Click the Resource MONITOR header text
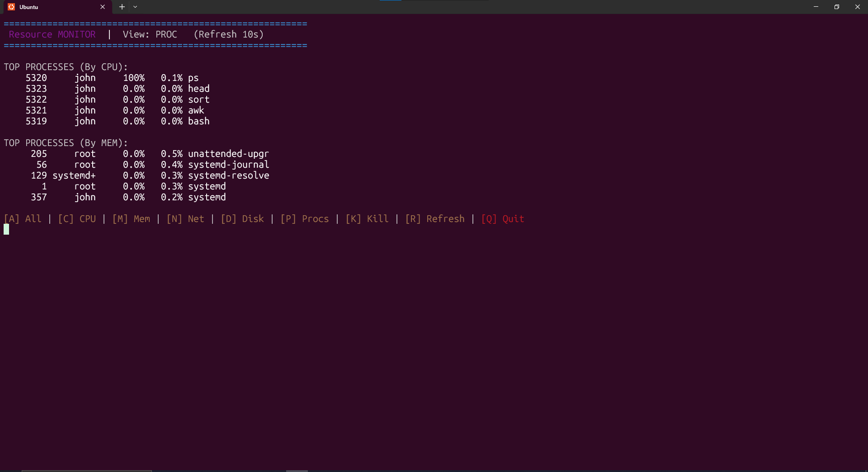This screenshot has width=868, height=472. pos(52,34)
